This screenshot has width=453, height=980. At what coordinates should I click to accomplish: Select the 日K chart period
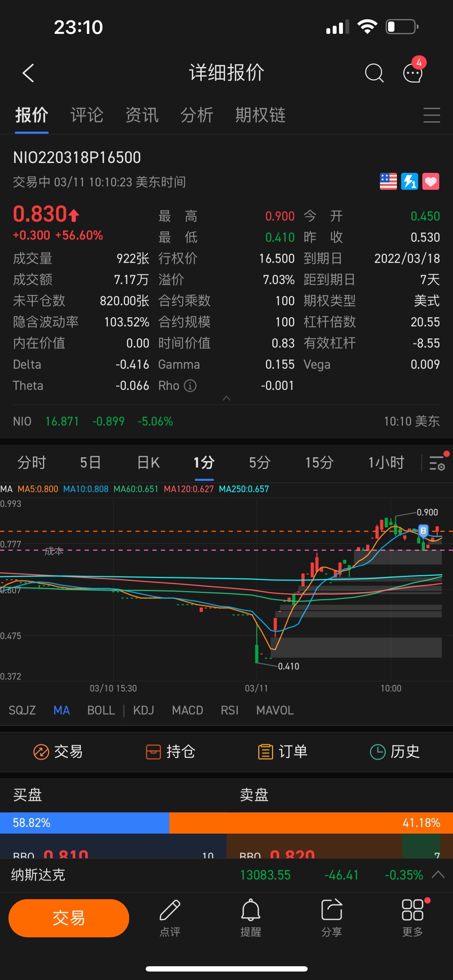click(148, 462)
